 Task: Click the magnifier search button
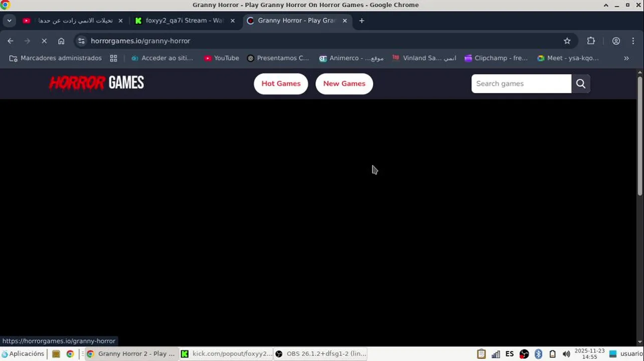click(x=581, y=84)
